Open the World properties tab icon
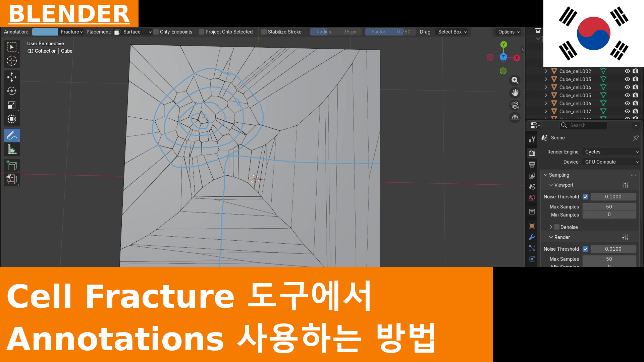The width and height of the screenshot is (644, 362). (532, 198)
